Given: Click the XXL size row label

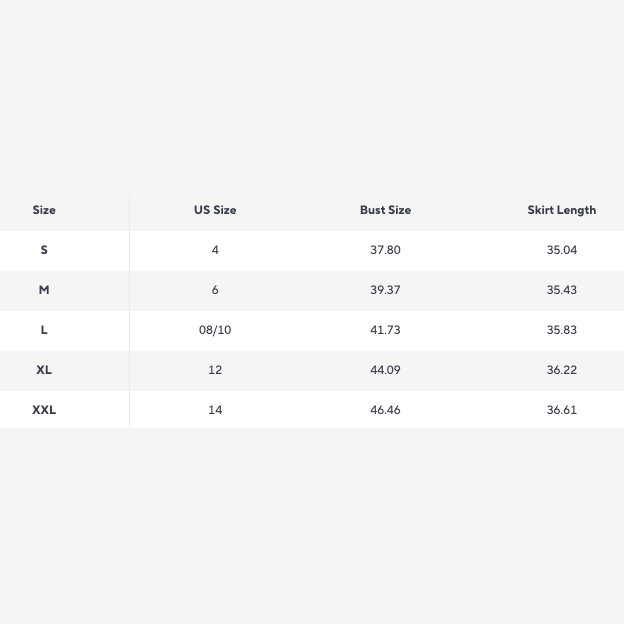Looking at the screenshot, I should click(x=44, y=410).
